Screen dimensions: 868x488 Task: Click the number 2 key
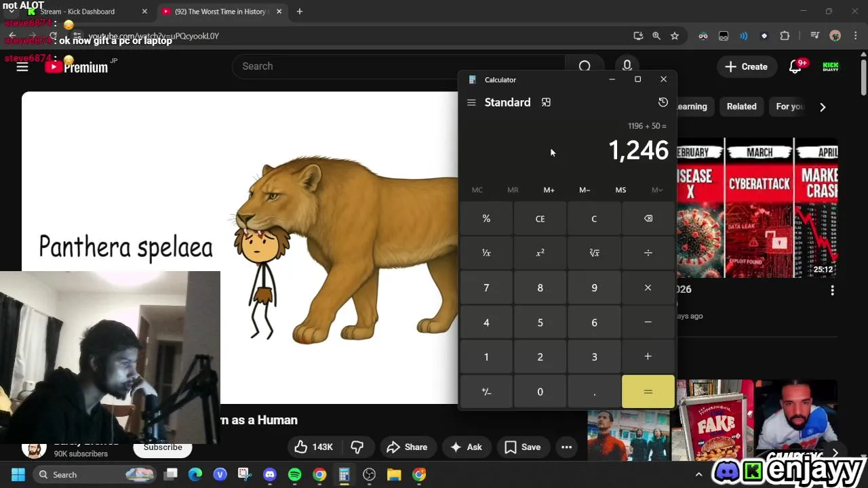pos(540,357)
